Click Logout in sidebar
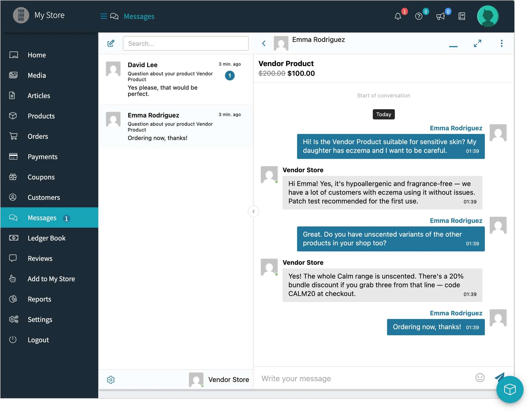Screen dimensions: 532x412 (49, 340)
